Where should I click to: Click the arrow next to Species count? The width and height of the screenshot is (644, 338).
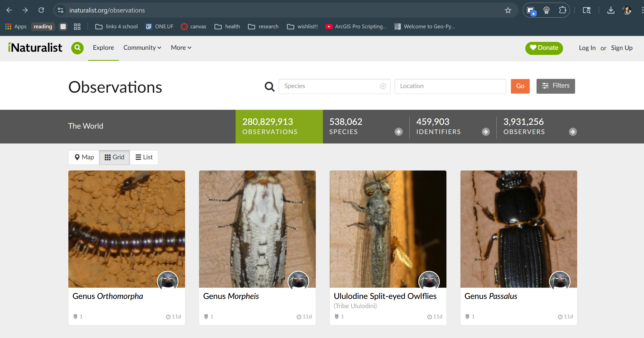pos(398,132)
